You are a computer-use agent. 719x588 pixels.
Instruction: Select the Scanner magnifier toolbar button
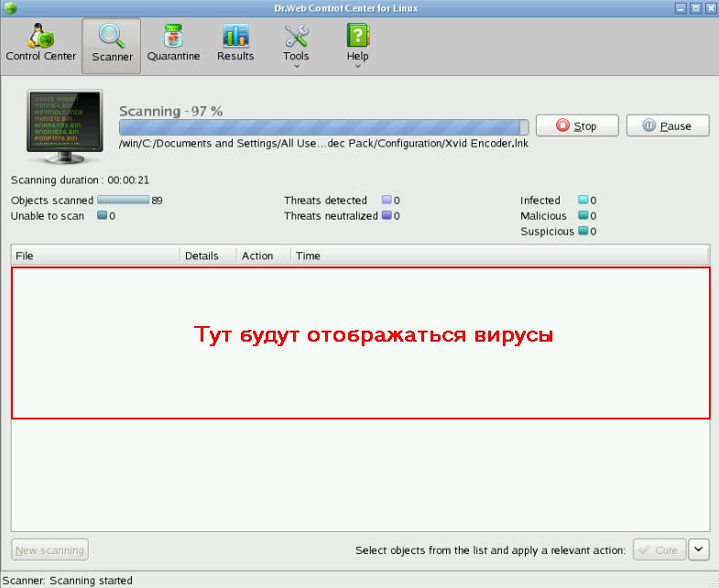[112, 46]
